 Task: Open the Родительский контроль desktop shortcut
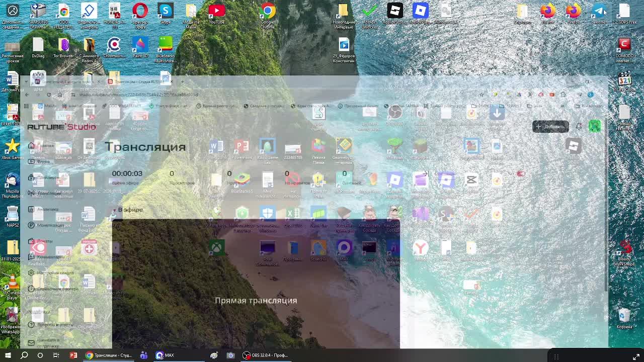[89, 14]
